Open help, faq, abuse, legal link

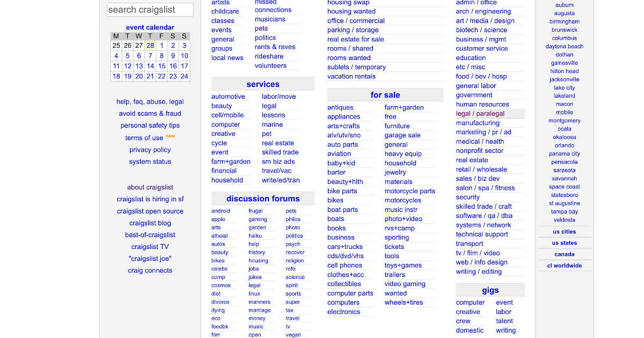point(150,101)
